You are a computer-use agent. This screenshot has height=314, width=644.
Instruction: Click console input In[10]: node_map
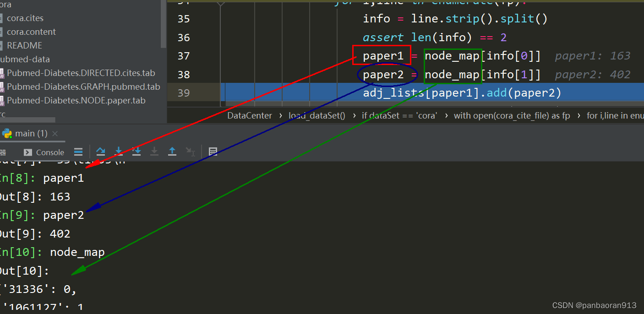[x=52, y=252]
